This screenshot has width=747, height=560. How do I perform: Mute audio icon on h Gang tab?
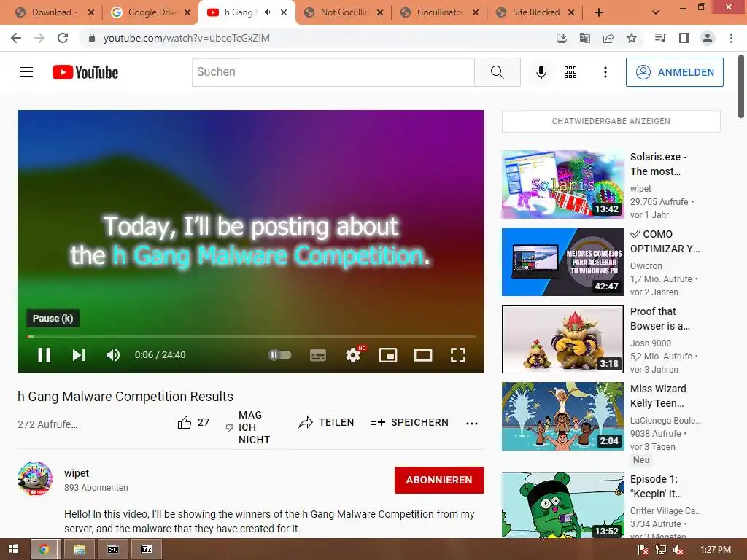coord(268,12)
